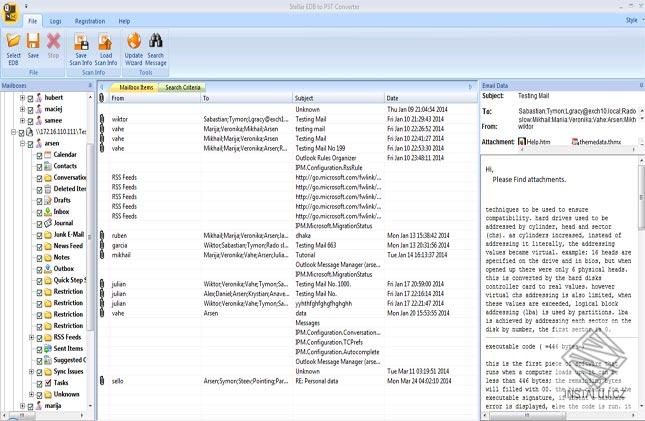The image size is (645, 421).
Task: Open the Style menu
Action: pos(633,20)
